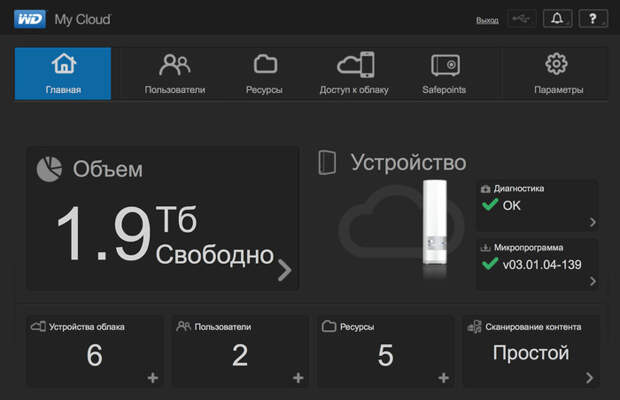Viewport: 620px width, 400px height.
Task: Click the Сканирование контента icon
Action: [x=474, y=327]
